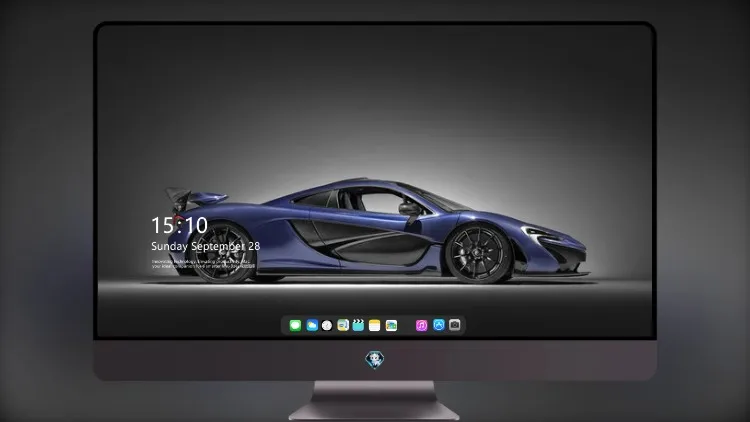Open the Maps app in dock
Screen dimensions: 750x422
click(343, 325)
